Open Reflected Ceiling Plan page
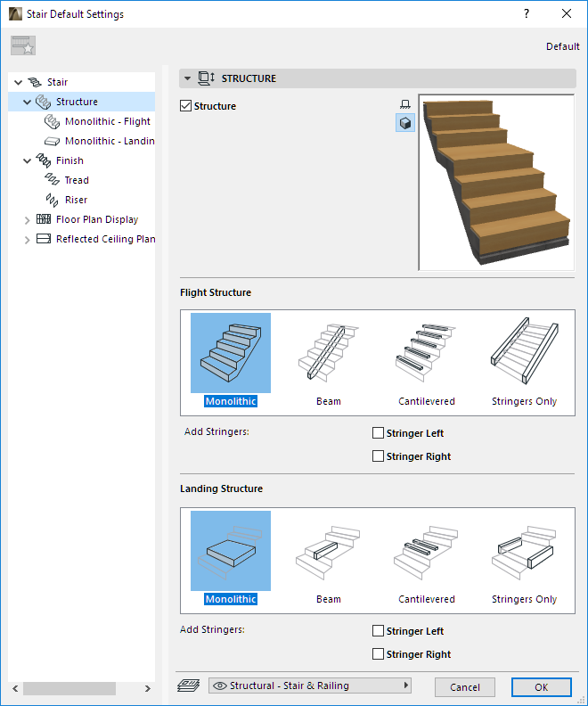The image size is (588, 706). (x=105, y=239)
